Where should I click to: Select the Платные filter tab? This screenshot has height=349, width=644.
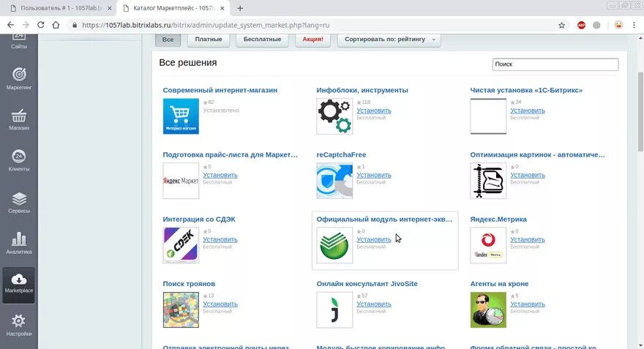pyautogui.click(x=209, y=40)
